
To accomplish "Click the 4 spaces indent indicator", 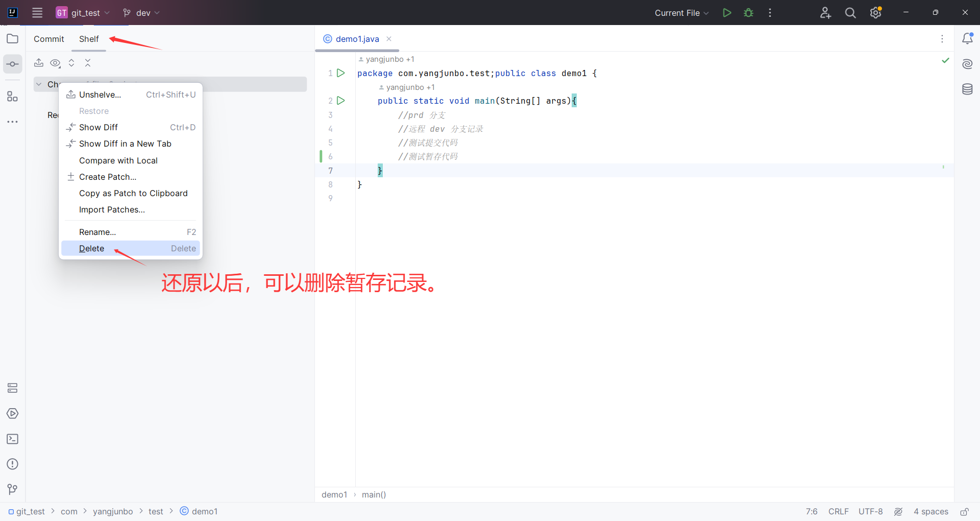I will [x=930, y=511].
